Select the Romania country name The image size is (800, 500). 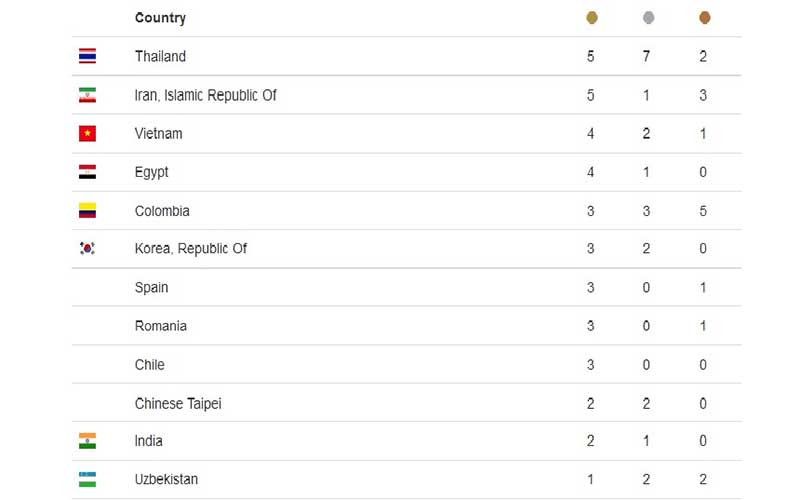(160, 326)
